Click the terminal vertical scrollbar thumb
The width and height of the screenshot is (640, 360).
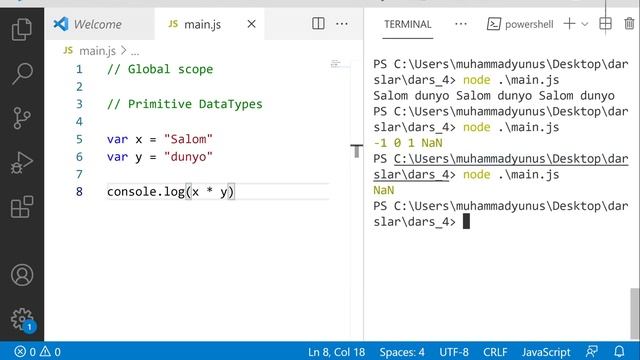634,313
